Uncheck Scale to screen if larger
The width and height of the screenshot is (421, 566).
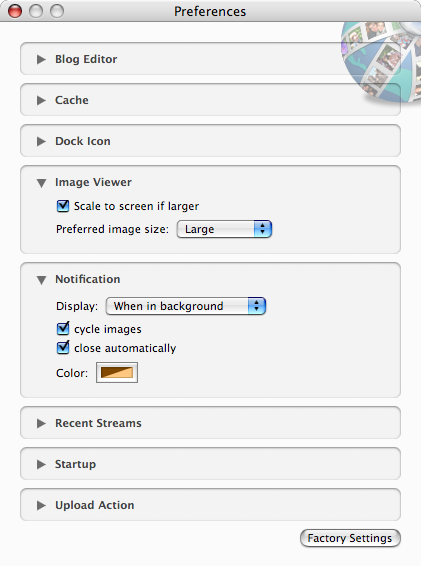click(x=63, y=206)
